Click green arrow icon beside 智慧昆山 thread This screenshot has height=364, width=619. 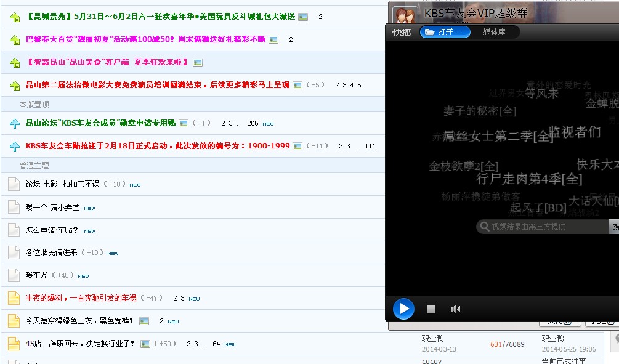15,63
